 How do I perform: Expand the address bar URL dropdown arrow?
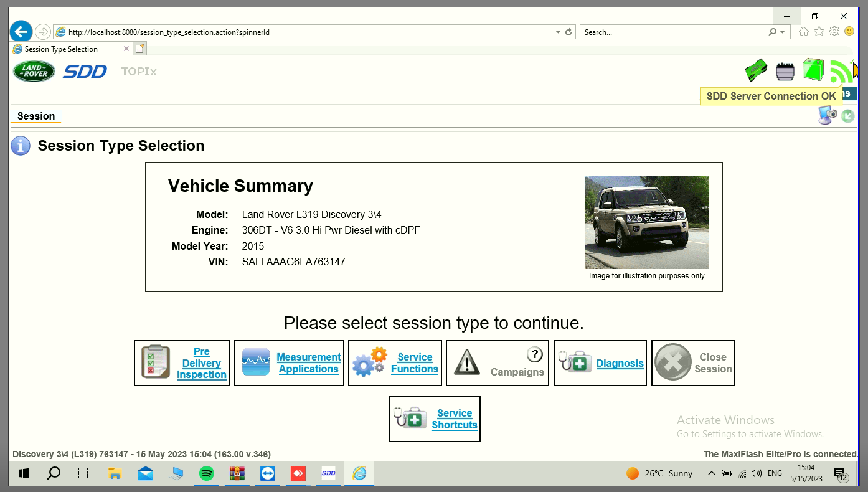pos(558,32)
